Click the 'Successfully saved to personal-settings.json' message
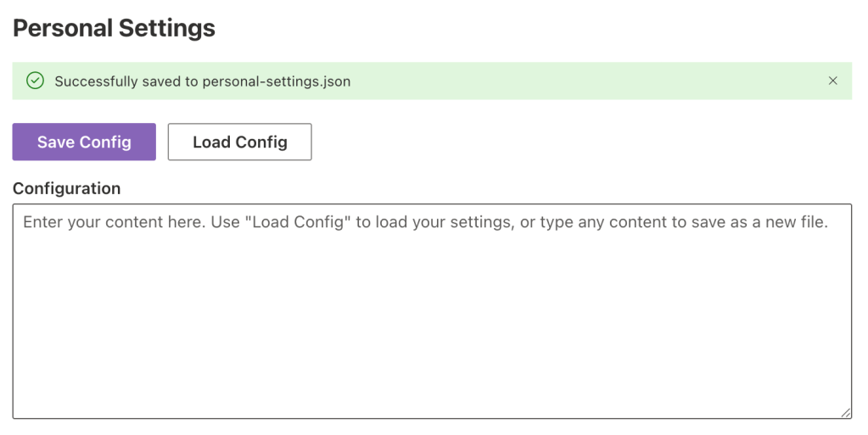 click(x=202, y=81)
